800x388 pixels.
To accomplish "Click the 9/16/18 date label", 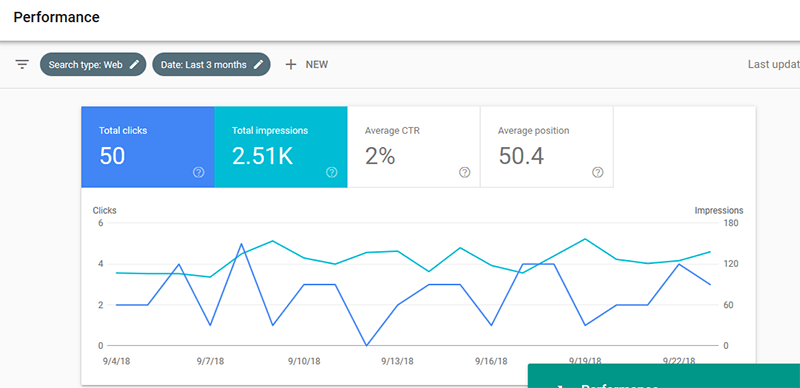I will click(x=491, y=361).
